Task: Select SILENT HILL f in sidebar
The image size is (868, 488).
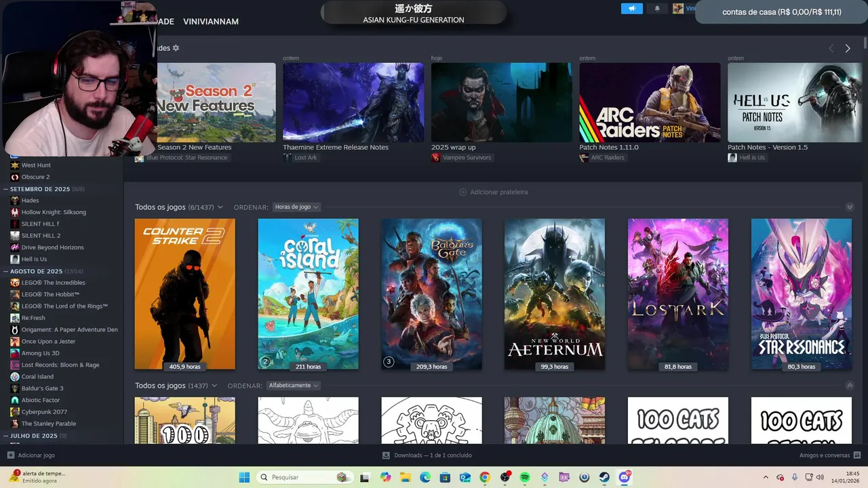Action: click(x=35, y=224)
